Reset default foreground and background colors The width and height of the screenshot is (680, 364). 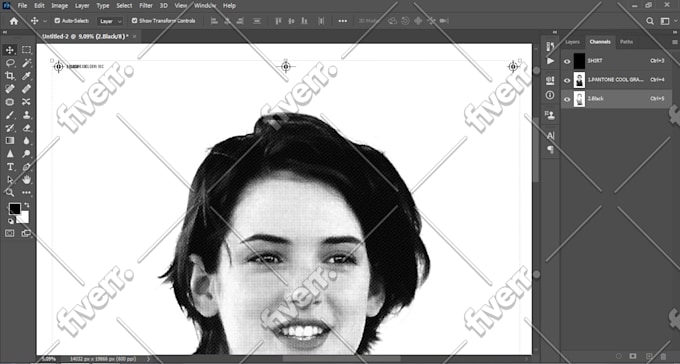click(11, 221)
